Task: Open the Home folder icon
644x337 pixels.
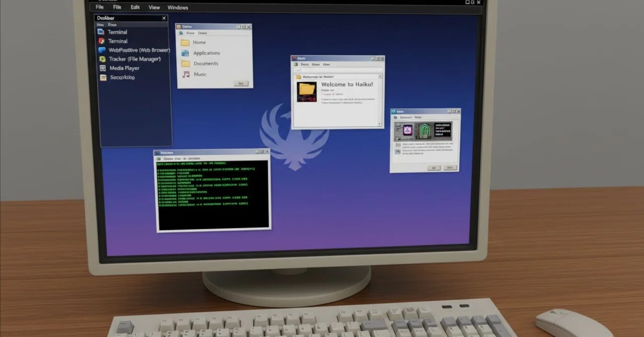Action: point(185,42)
